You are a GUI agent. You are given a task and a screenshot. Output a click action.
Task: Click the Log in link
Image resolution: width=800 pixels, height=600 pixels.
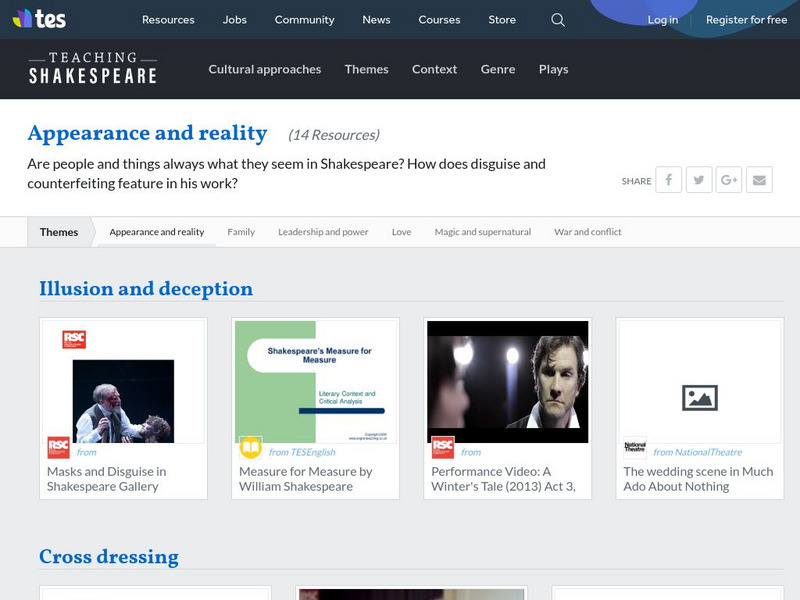point(662,20)
